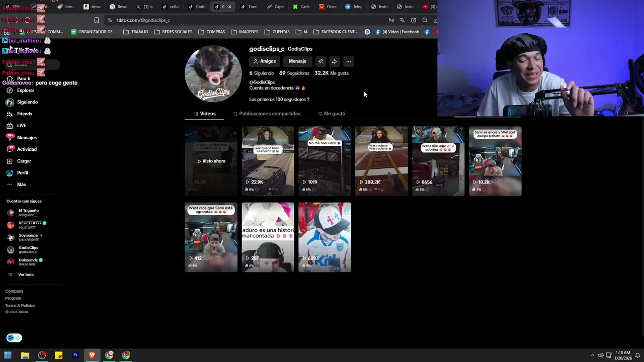Click the GodisClips profile avatar
This screenshot has height=362, width=644.
pyautogui.click(x=213, y=73)
